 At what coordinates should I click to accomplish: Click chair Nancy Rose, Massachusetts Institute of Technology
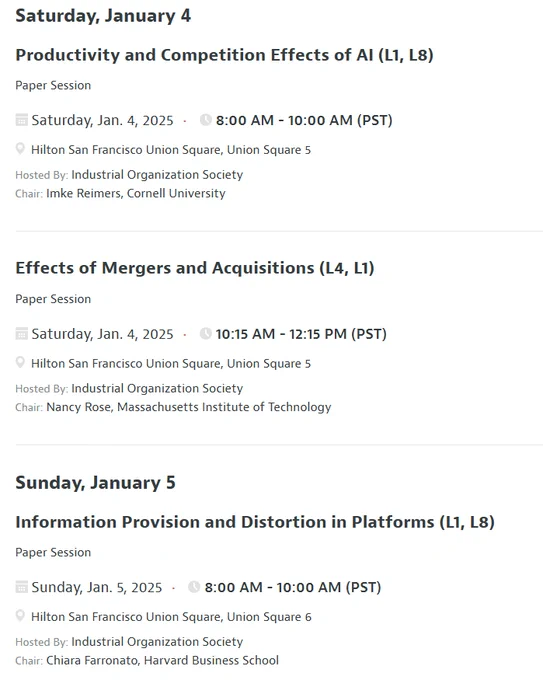189,407
